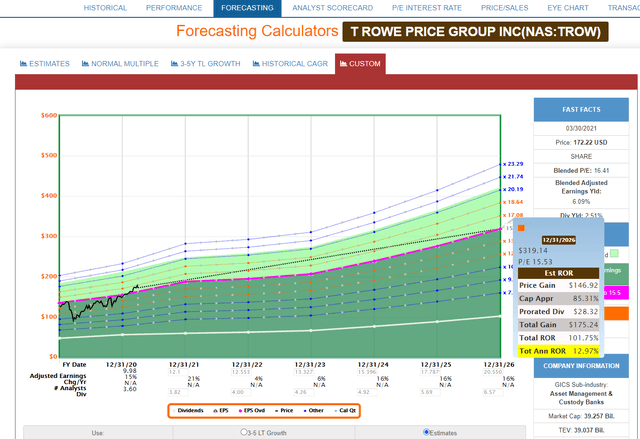This screenshot has width=640, height=439.
Task: Click the Asset Management & Custody Banks text
Action: pyautogui.click(x=581, y=398)
